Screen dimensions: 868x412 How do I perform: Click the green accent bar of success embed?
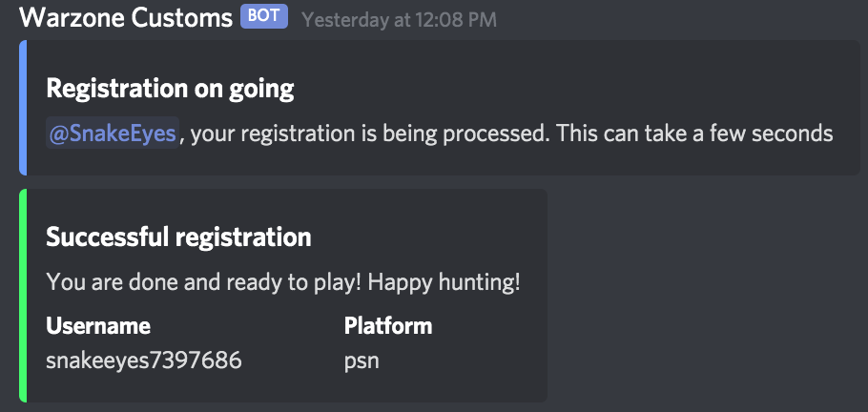[x=23, y=296]
